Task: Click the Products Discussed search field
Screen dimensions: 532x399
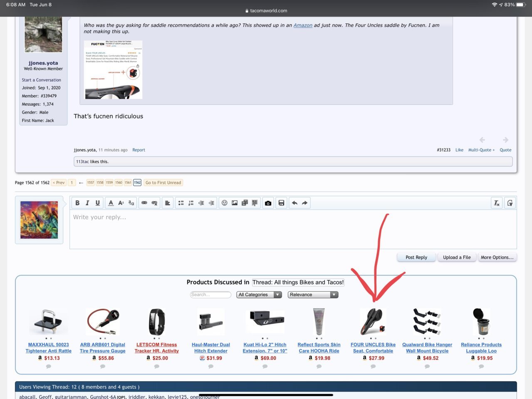Action: click(x=210, y=295)
